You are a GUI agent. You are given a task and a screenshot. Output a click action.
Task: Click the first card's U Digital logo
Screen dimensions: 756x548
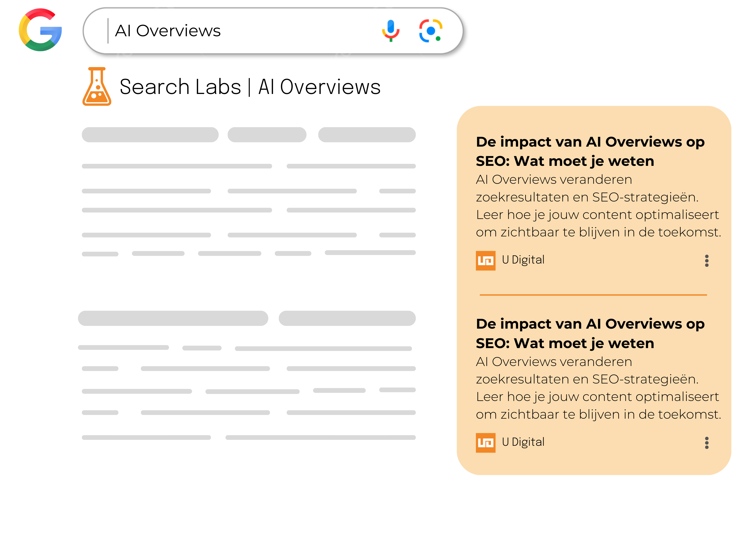click(x=485, y=260)
